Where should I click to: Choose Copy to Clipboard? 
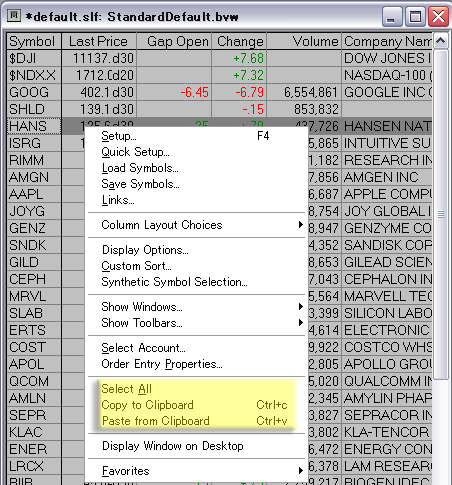[x=196, y=405]
